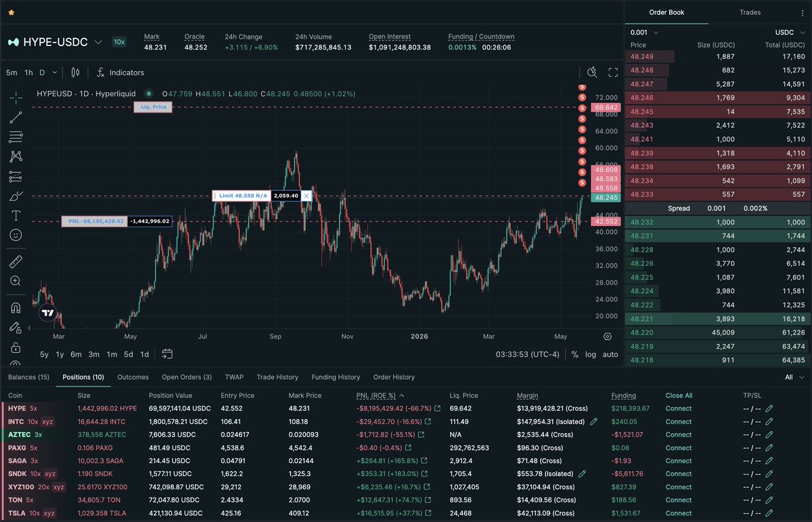Select the crosshair cursor tool

[x=16, y=98]
